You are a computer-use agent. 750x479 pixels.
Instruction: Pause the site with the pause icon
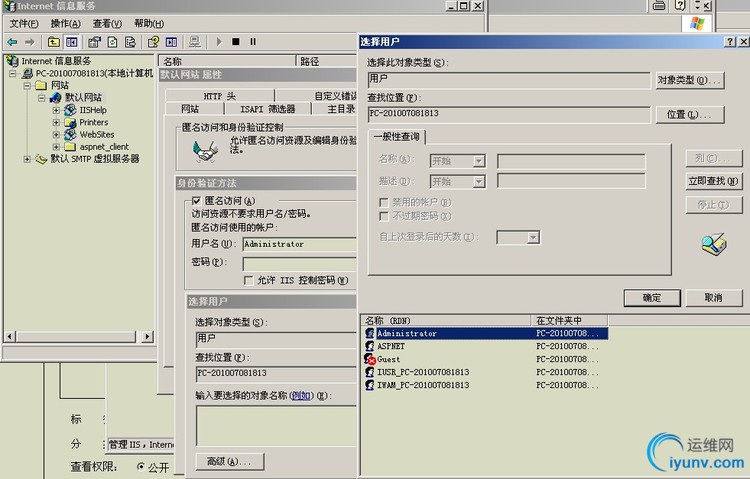tap(253, 42)
